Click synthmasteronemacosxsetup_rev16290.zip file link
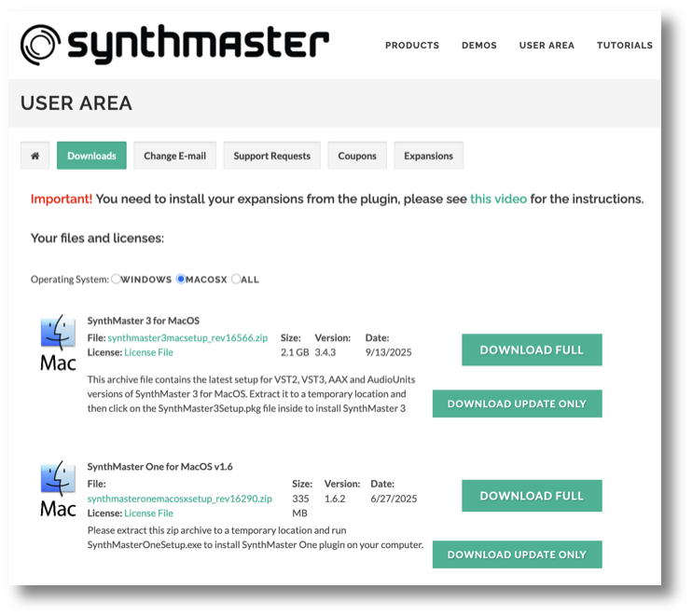 pos(180,499)
